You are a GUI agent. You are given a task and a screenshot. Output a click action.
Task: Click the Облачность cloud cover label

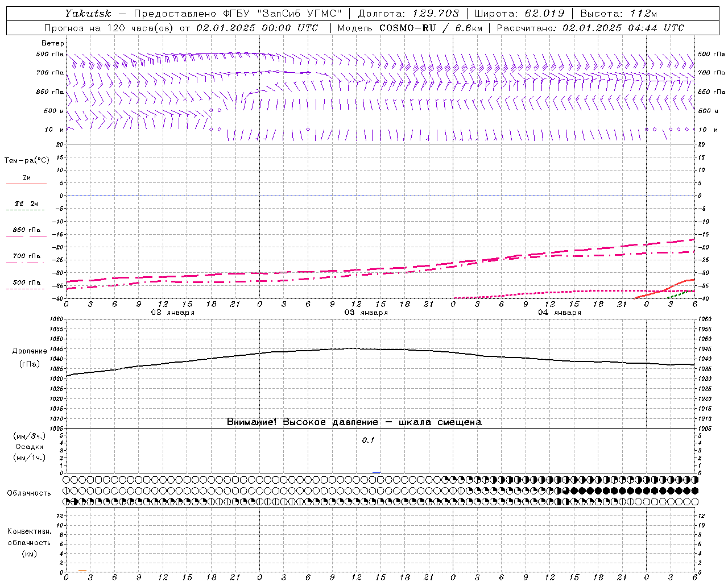(29, 493)
